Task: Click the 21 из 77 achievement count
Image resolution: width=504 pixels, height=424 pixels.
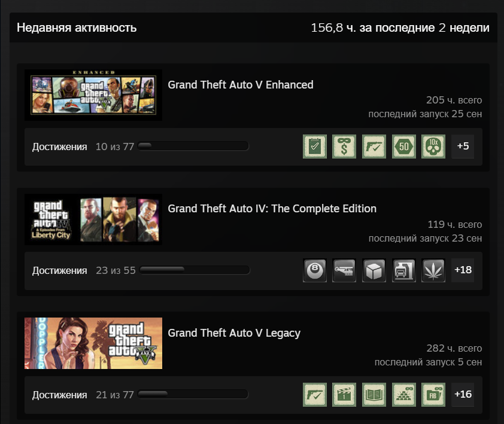Action: (115, 395)
